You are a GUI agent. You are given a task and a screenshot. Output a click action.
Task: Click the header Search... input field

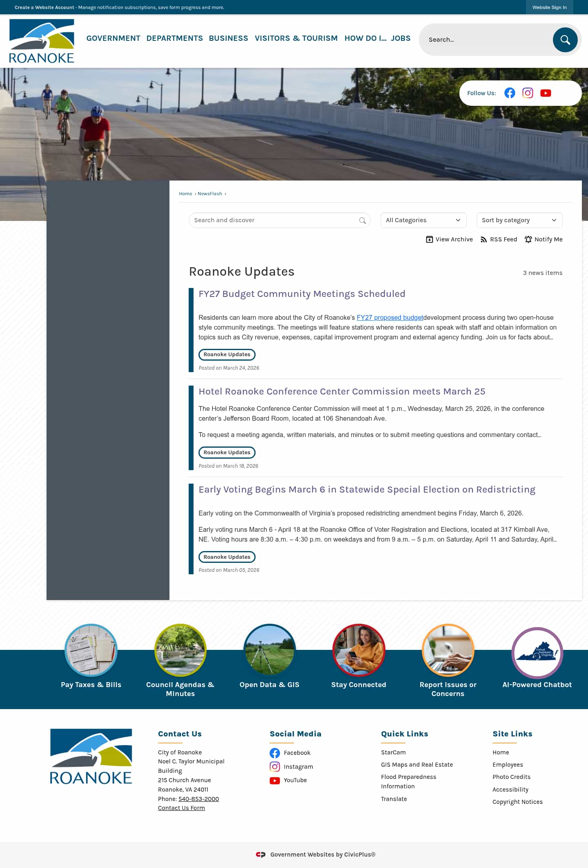(x=486, y=40)
